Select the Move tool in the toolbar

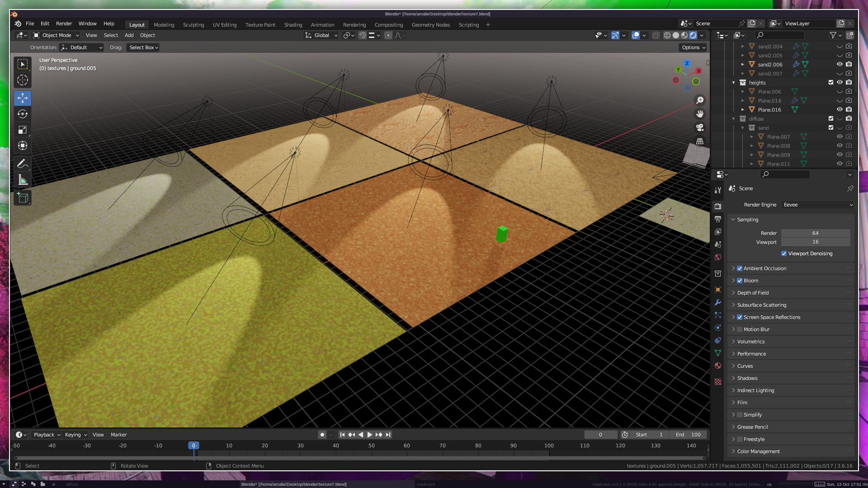pyautogui.click(x=23, y=98)
